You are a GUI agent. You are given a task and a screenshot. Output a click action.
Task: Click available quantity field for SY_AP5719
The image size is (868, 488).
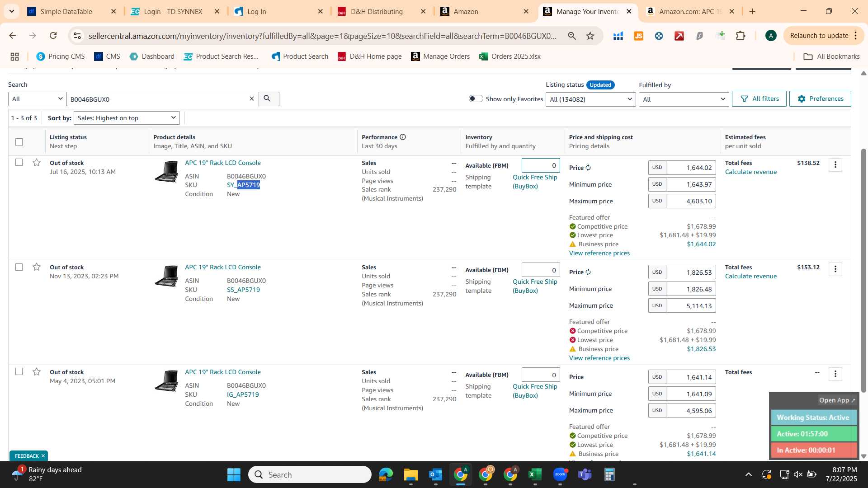click(541, 165)
